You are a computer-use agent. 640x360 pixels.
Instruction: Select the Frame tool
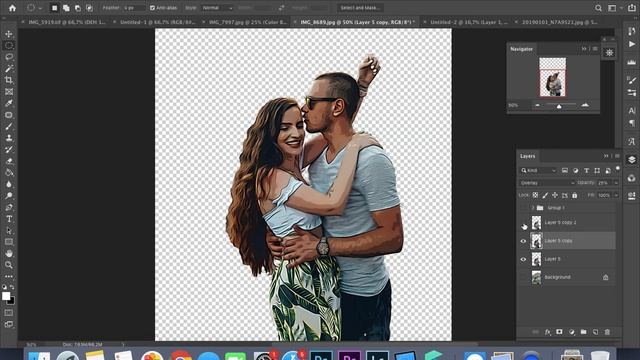[9, 92]
